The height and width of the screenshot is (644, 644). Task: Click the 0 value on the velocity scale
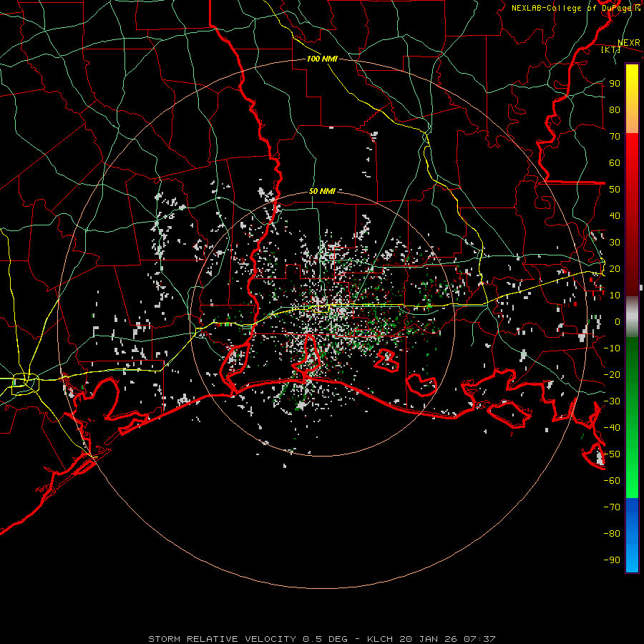(x=618, y=322)
